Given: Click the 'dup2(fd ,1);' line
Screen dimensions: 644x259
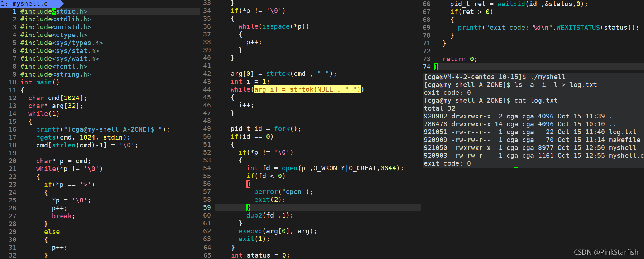Looking at the screenshot, I should pyautogui.click(x=270, y=215).
